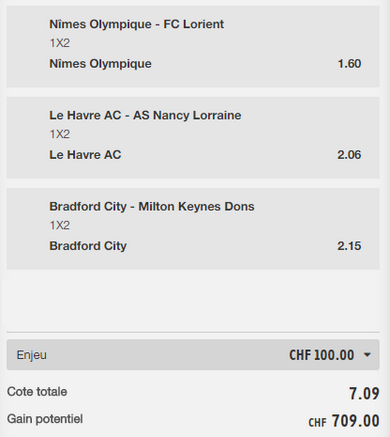The image size is (390, 437).
Task: Click the 1.60 odds for Nîmes Olympique
Action: point(349,64)
